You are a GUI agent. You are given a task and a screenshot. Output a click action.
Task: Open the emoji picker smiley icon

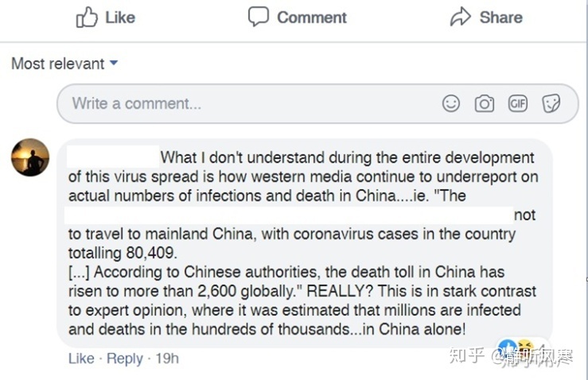451,103
